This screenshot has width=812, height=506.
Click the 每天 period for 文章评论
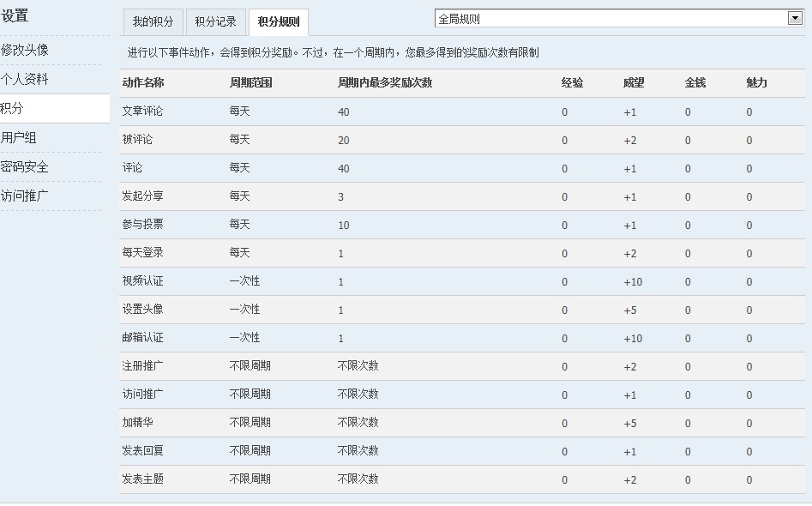[239, 111]
